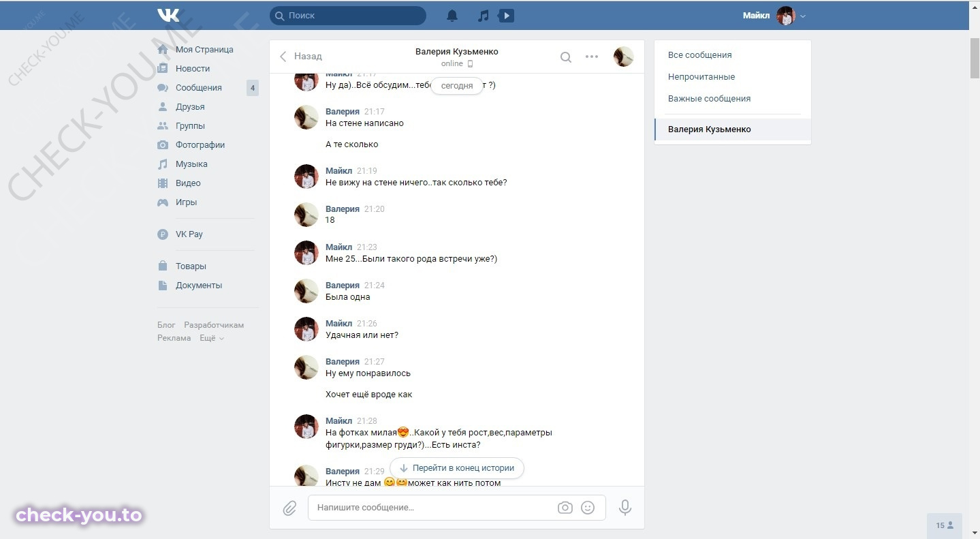This screenshot has height=539, width=980.
Task: Open the online friends counter 15
Action: coord(945,525)
